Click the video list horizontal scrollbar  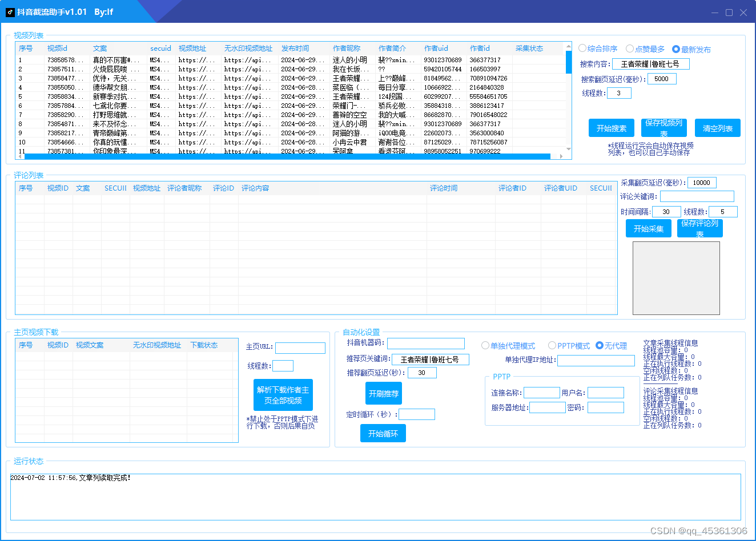(x=287, y=156)
